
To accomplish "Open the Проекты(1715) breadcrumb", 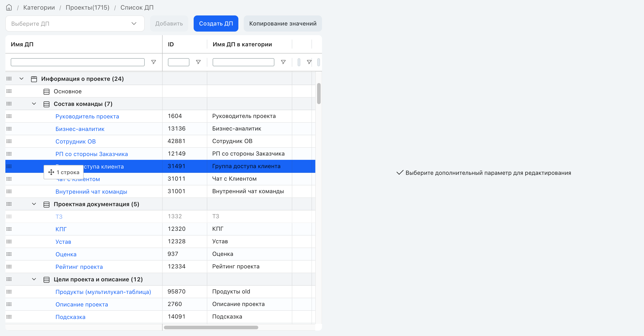I will (87, 8).
